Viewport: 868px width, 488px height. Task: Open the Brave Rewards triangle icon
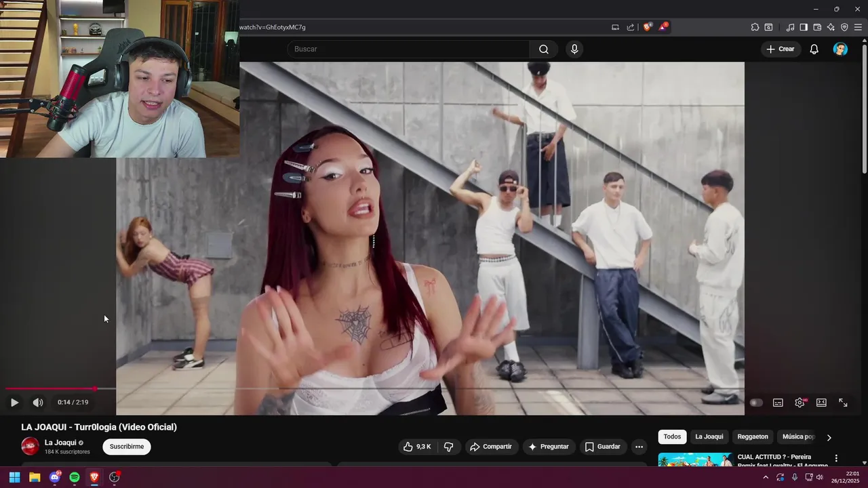tap(663, 27)
